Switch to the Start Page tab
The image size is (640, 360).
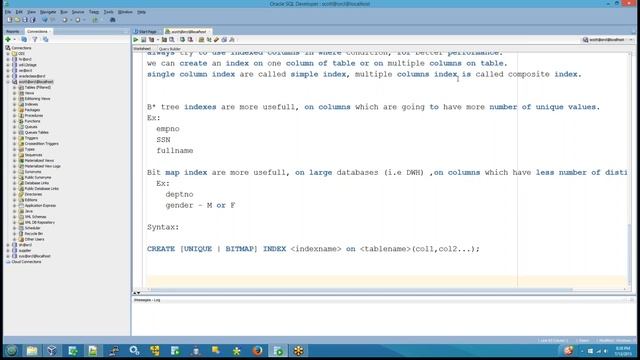click(x=147, y=31)
